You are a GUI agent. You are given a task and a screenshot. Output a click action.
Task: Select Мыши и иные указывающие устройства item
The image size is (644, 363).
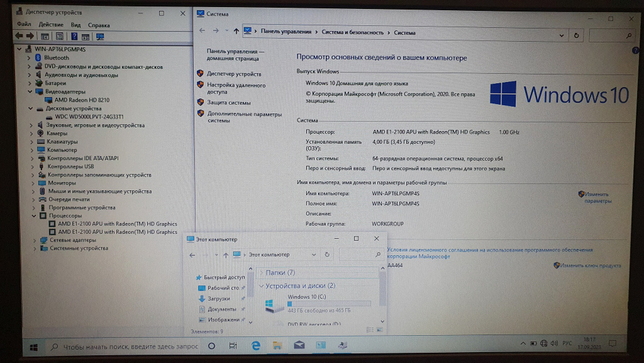[100, 191]
